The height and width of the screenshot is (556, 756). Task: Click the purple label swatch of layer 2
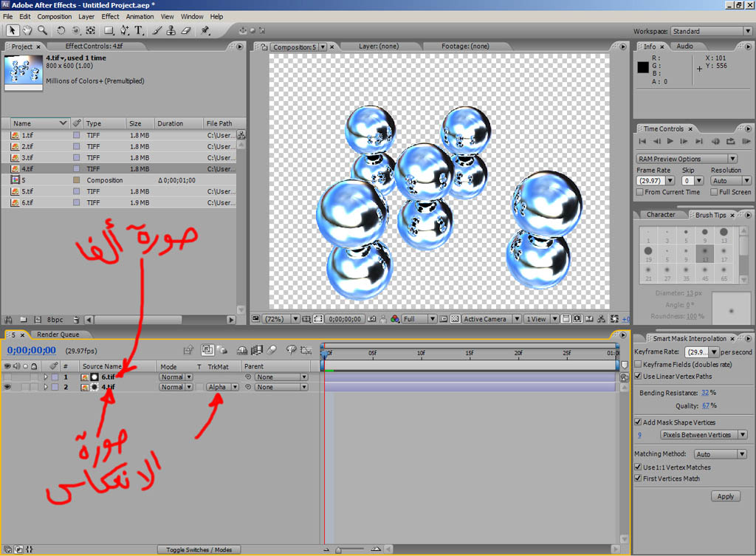(x=55, y=387)
